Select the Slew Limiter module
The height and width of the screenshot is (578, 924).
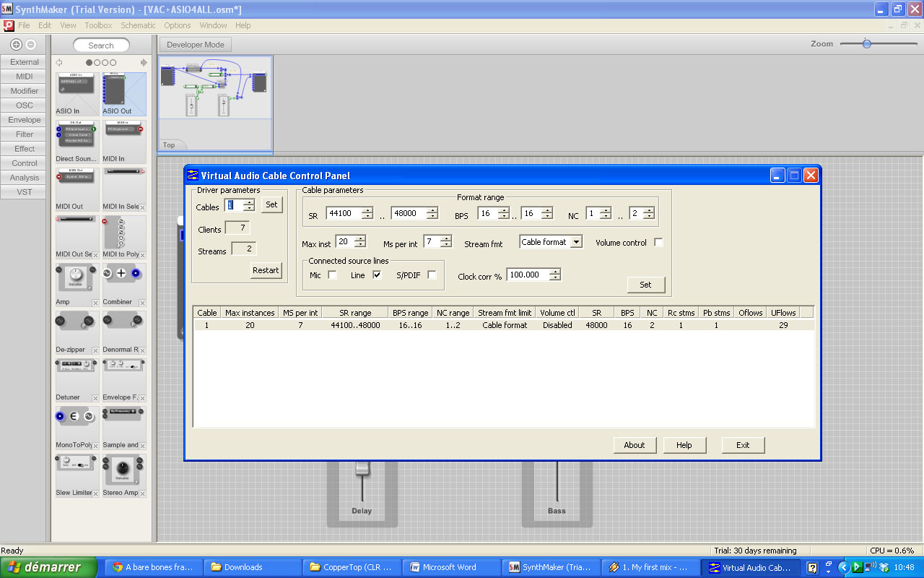(77, 475)
